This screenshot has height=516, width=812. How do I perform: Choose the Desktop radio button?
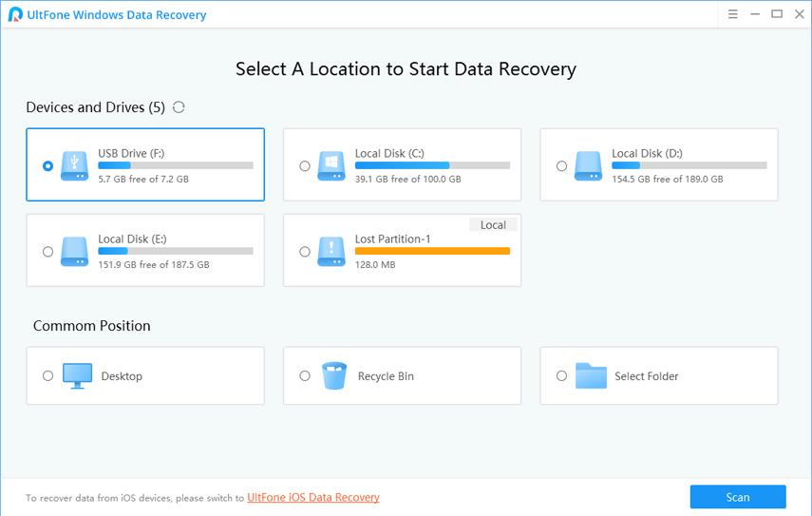pos(47,375)
